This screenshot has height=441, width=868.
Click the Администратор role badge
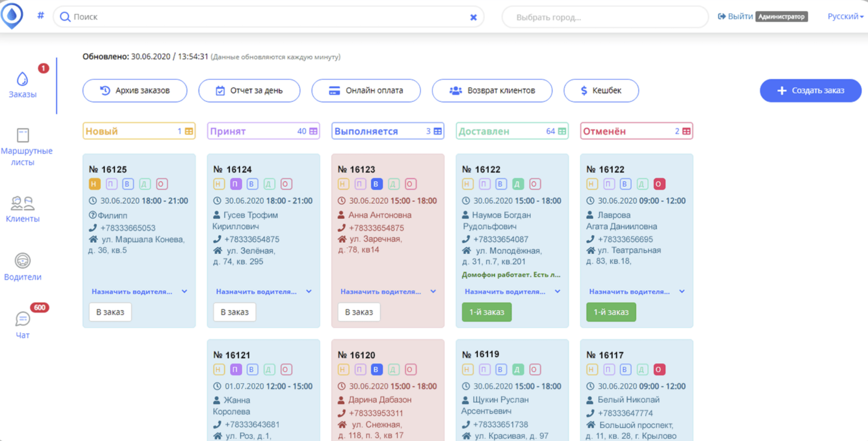[781, 17]
